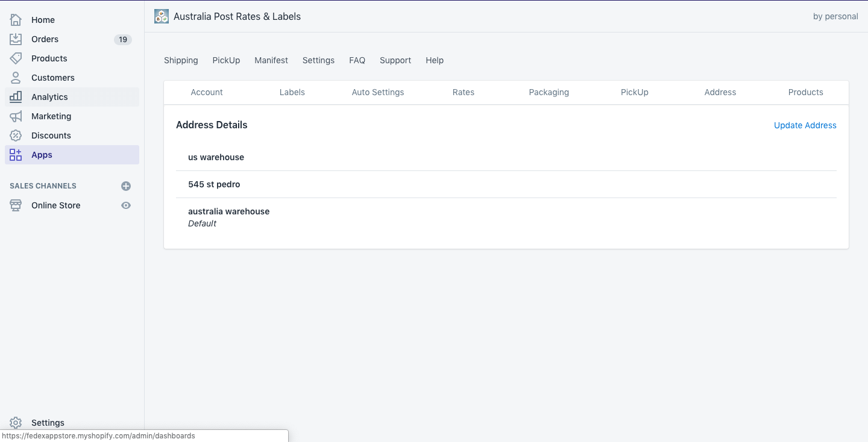
Task: Click the Products tag icon
Action: pos(16,58)
